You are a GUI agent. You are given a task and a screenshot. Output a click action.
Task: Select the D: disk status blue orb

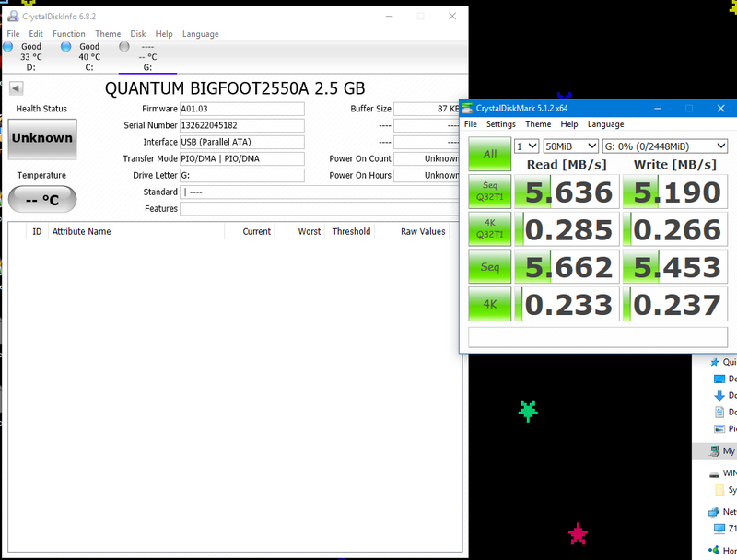point(8,46)
